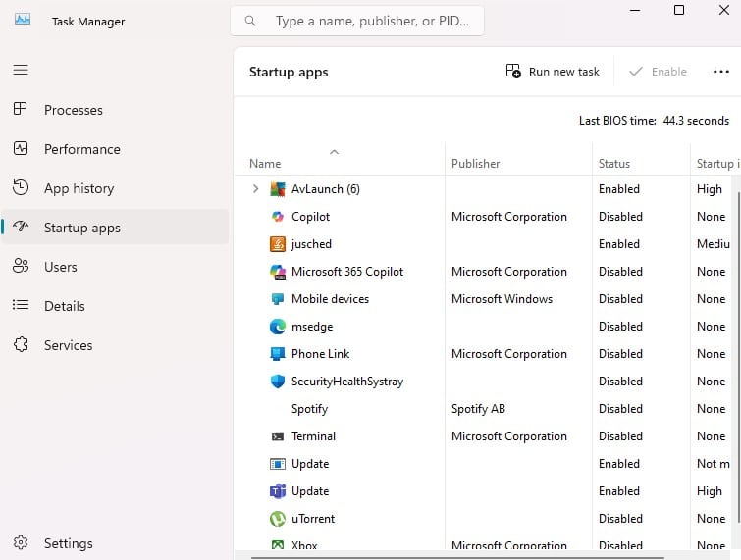Open the more options ellipsis menu

click(720, 72)
